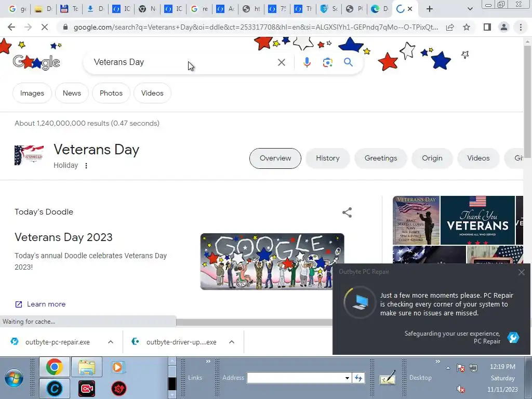
Task: Click the taskbar Address input field
Action: click(x=295, y=378)
